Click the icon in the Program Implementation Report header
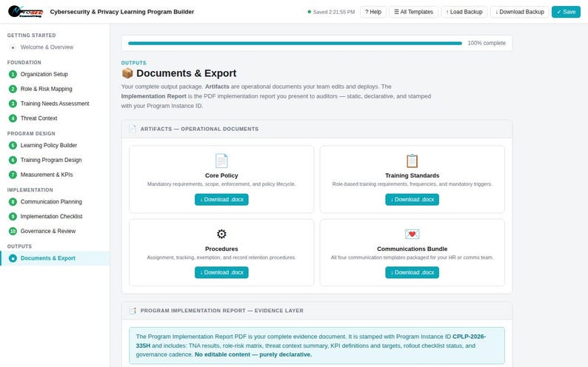Viewport: 588px width, 367px height. click(133, 311)
